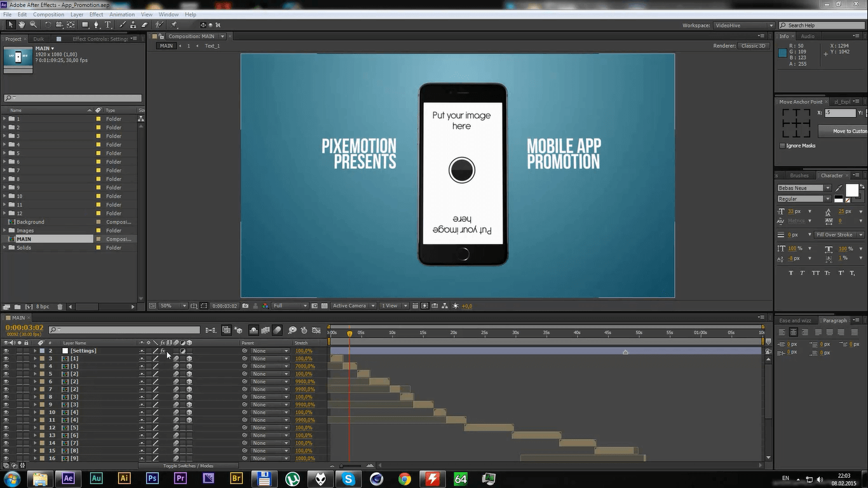868x488 pixels.
Task: Delete selected project item trash icon
Action: 60,306
